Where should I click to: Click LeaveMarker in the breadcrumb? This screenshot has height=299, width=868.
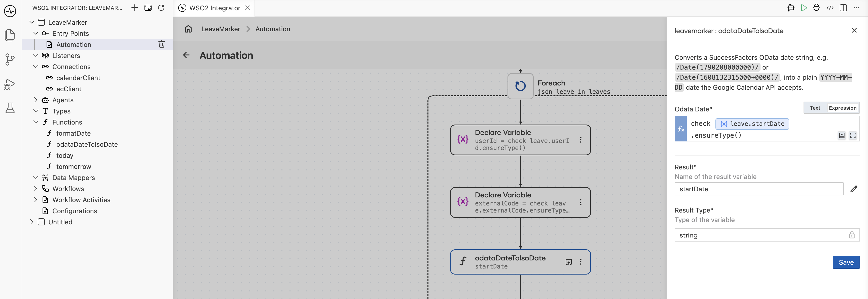point(221,29)
